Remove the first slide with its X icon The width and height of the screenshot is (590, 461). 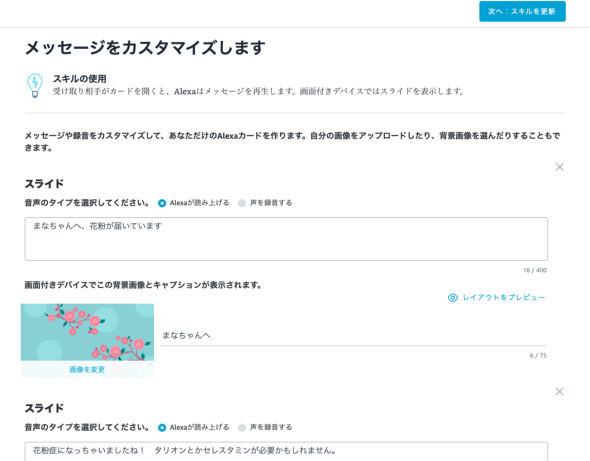tap(560, 167)
